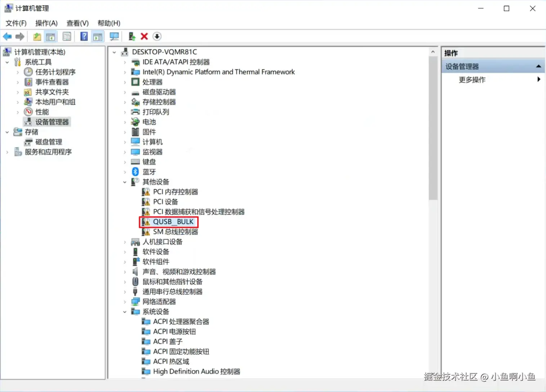Click the processor icon beside 处理器
Viewport: 546px width, 392px height.
click(135, 82)
